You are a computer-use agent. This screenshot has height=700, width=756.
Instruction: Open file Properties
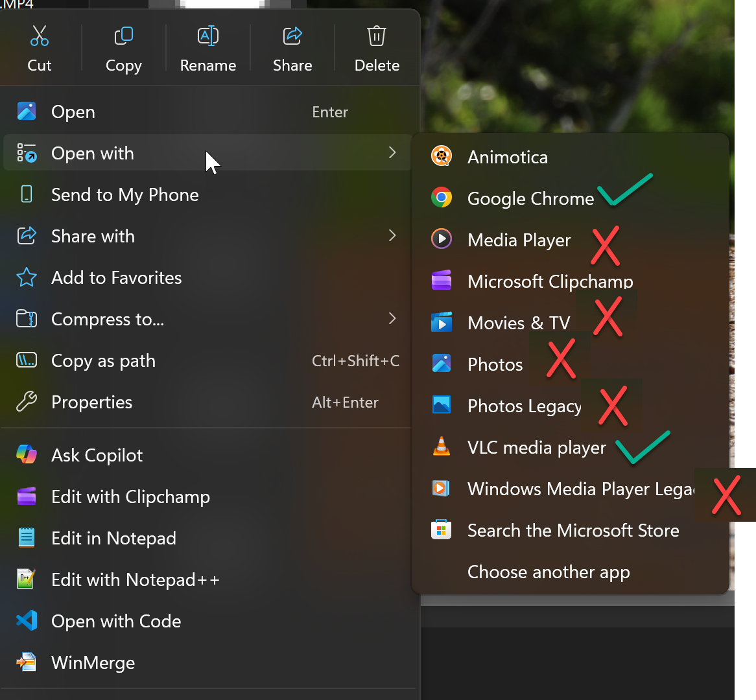pyautogui.click(x=207, y=402)
